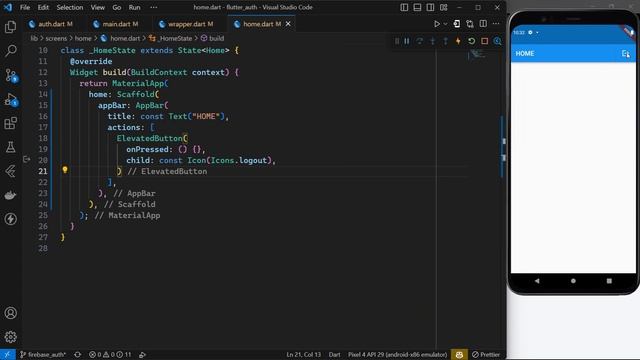Screen dimensions: 640x360
Task: Step into in debug toolbar
Action: pos(433,41)
